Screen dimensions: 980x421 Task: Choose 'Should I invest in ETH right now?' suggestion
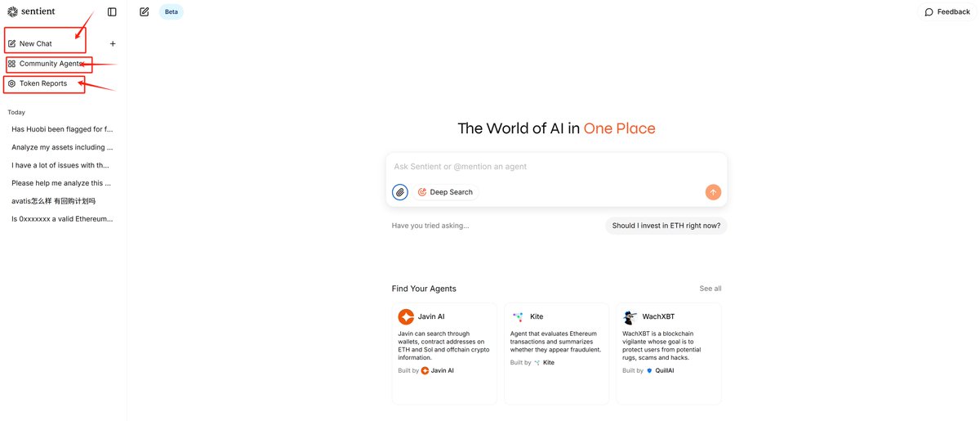pos(666,226)
